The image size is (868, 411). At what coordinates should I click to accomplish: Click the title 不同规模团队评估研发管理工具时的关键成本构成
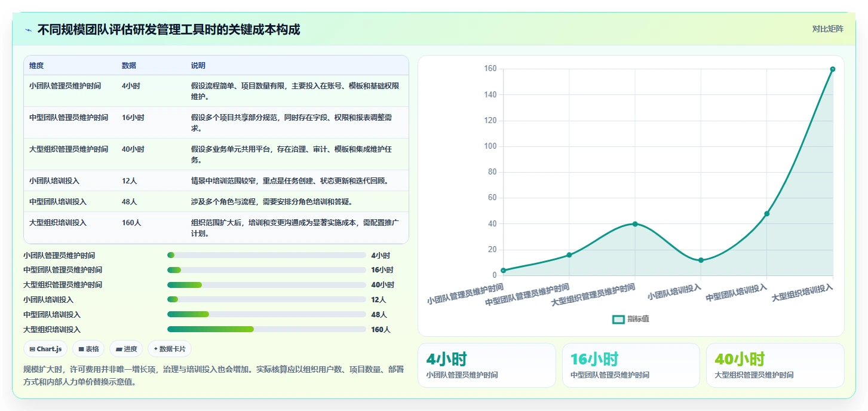(168, 30)
